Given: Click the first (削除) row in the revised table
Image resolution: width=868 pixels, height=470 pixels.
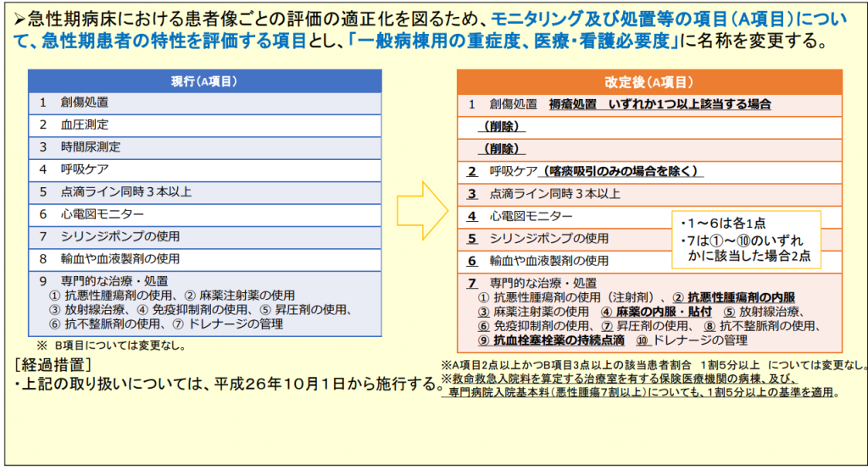Looking at the screenshot, I should click(x=649, y=127).
